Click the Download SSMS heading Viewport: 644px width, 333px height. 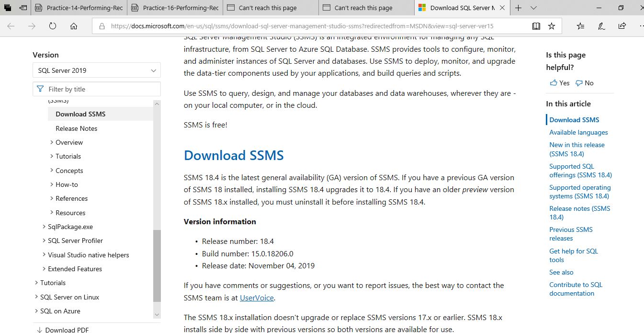click(x=234, y=155)
